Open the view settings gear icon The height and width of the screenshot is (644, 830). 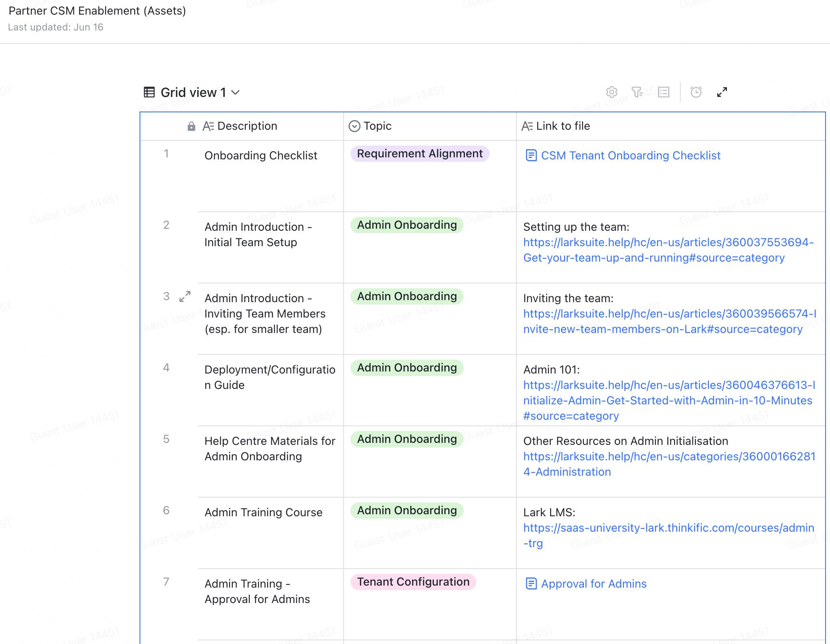pos(611,92)
